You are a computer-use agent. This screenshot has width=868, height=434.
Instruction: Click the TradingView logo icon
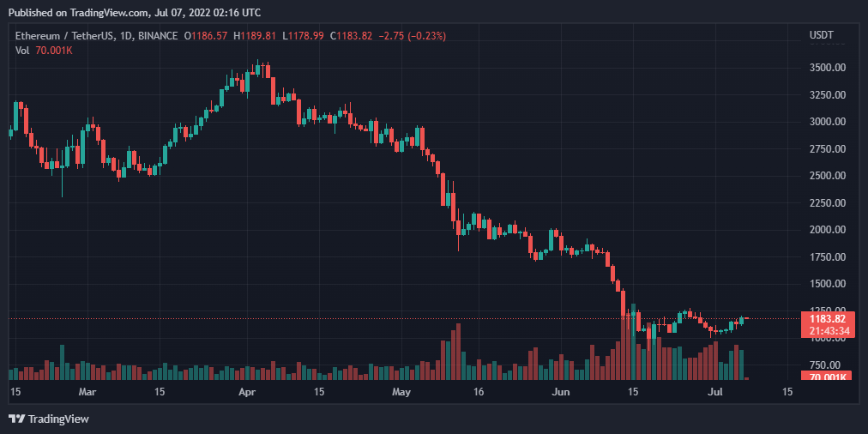tap(16, 419)
